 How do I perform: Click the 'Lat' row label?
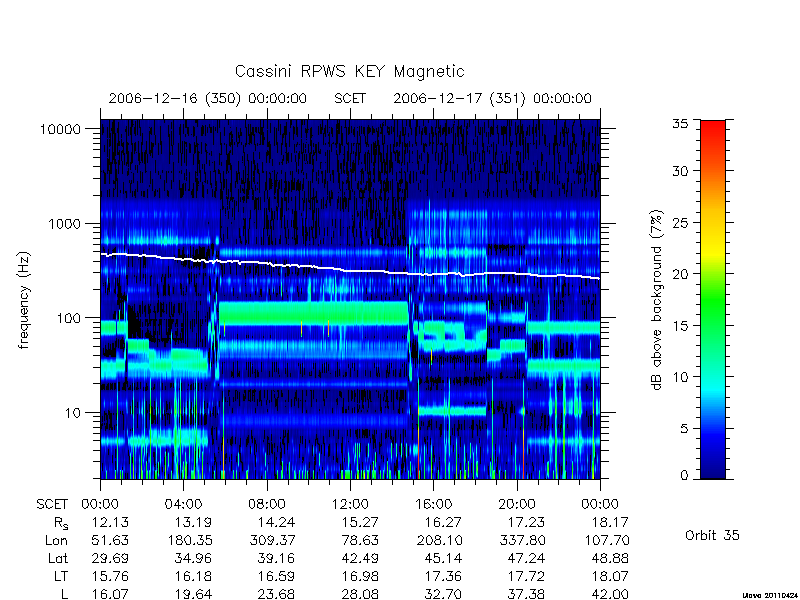click(x=58, y=558)
